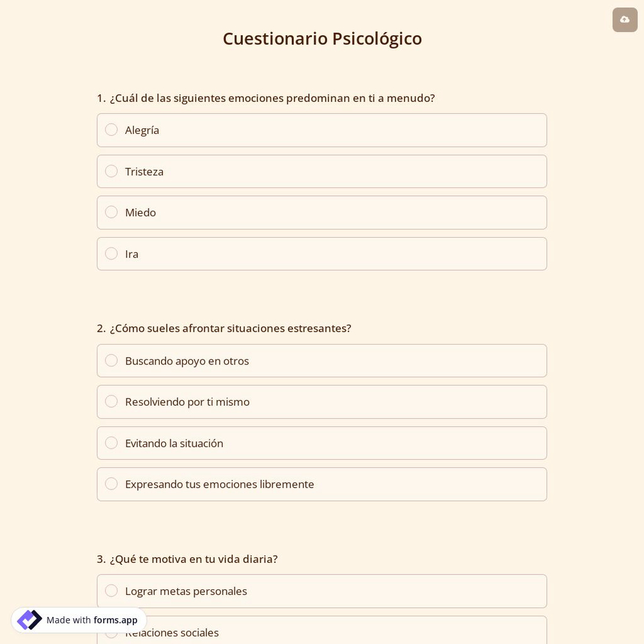Select the Alegría radio button
Image resolution: width=644 pixels, height=644 pixels.
[x=111, y=129]
